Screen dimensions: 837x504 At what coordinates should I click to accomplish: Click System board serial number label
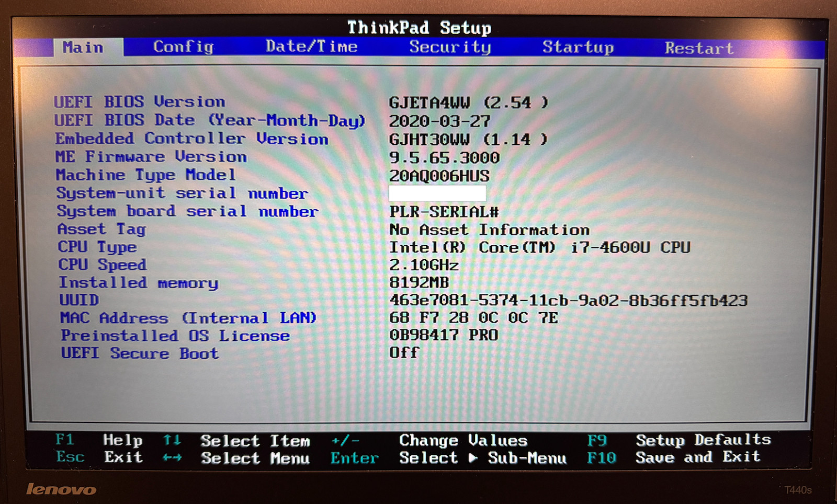point(187,211)
